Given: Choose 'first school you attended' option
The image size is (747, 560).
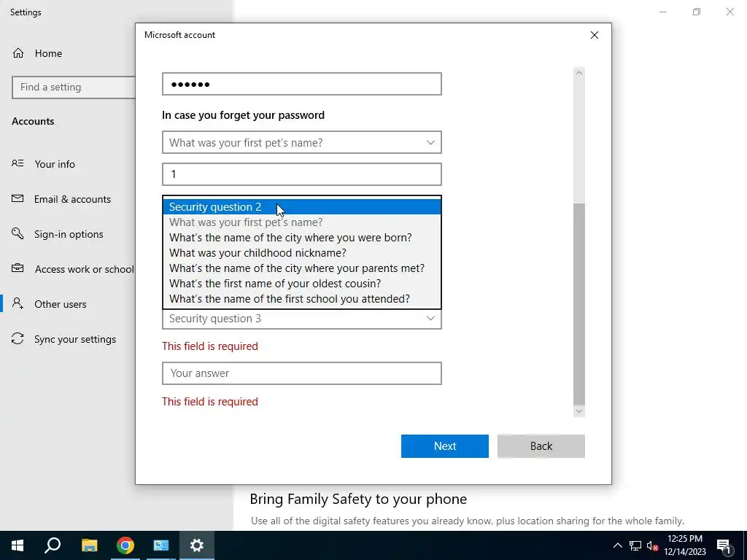Looking at the screenshot, I should [301, 298].
